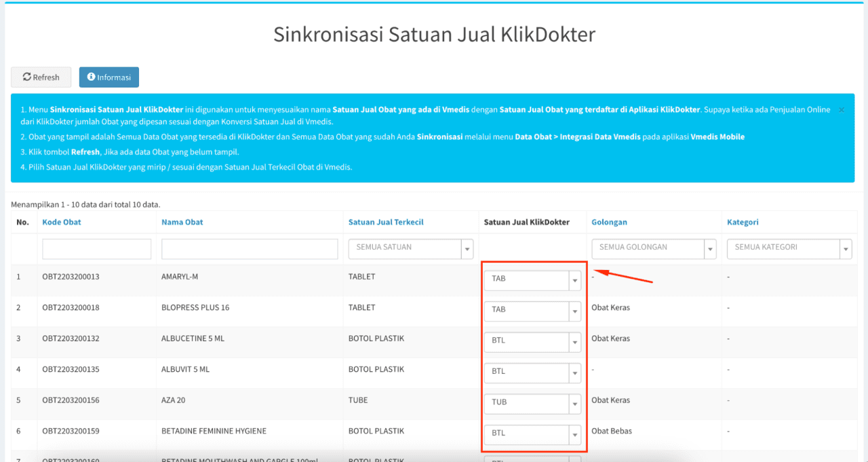
Task: Open the Informasi button
Action: click(109, 77)
